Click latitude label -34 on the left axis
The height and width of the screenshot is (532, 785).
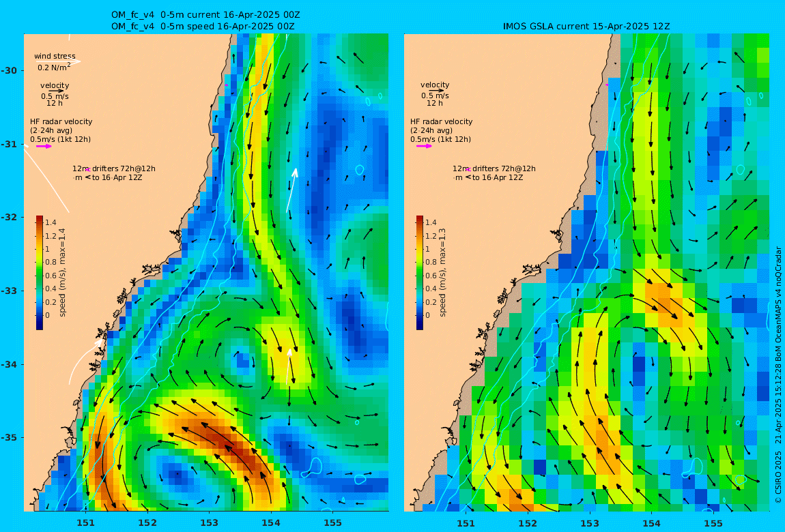9,364
